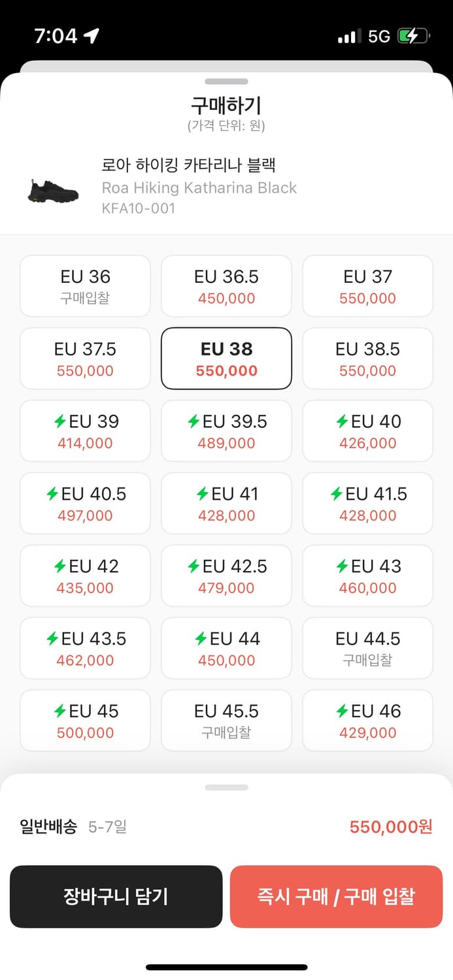453x980 pixels.
Task: Select size EU 36 marked 구매입찰
Action: click(x=85, y=286)
